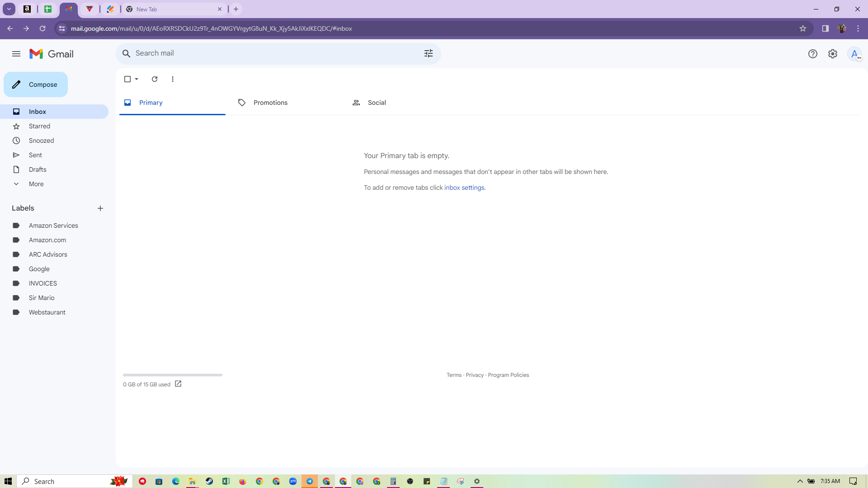Screen dimensions: 868x488
Task: Open Telegram from the taskbar
Action: (310, 481)
